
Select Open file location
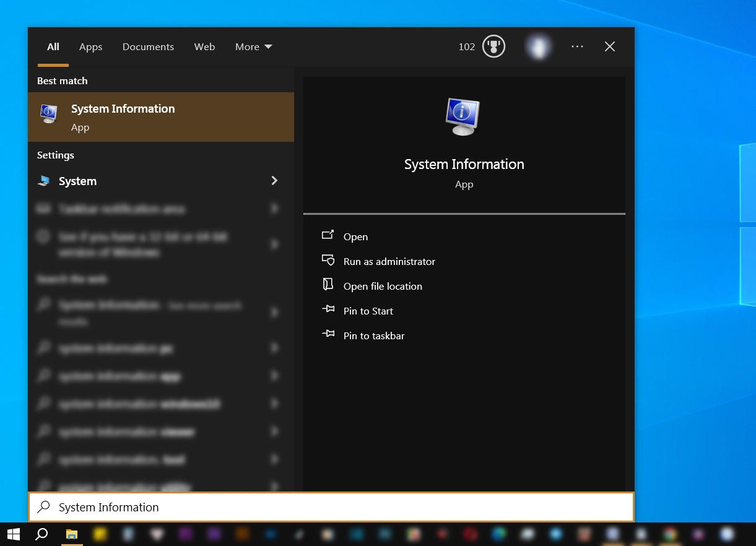(383, 287)
